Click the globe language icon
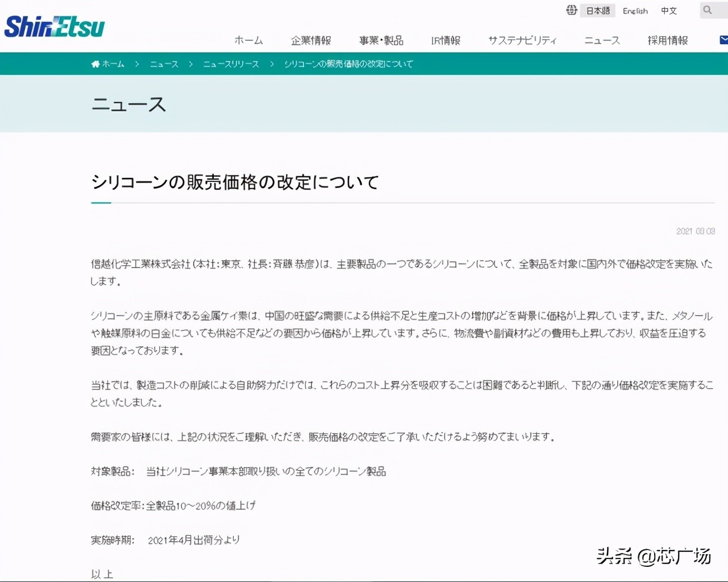Image resolution: width=728 pixels, height=582 pixels. pos(571,10)
